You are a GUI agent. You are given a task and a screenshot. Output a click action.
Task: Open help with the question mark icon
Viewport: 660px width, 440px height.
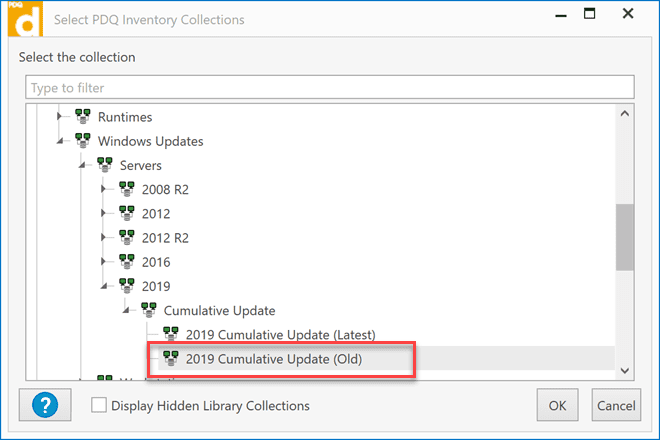coord(46,405)
